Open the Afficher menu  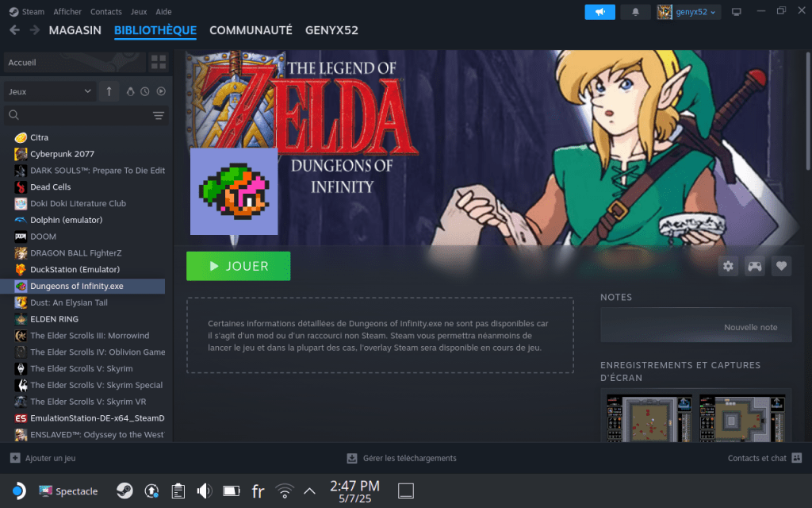67,12
